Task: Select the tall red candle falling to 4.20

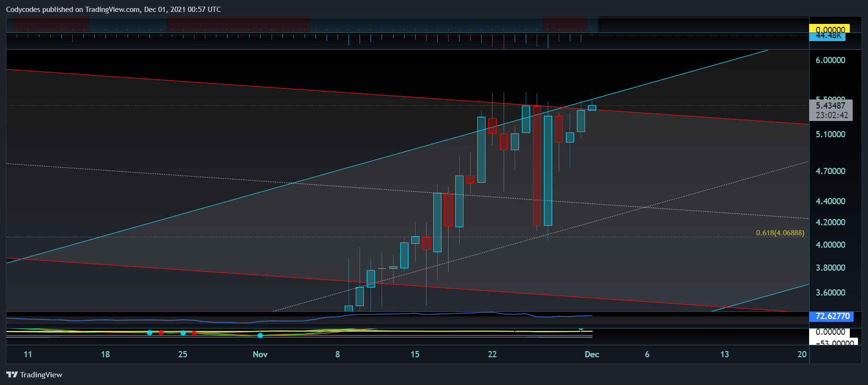Action: coord(537,165)
